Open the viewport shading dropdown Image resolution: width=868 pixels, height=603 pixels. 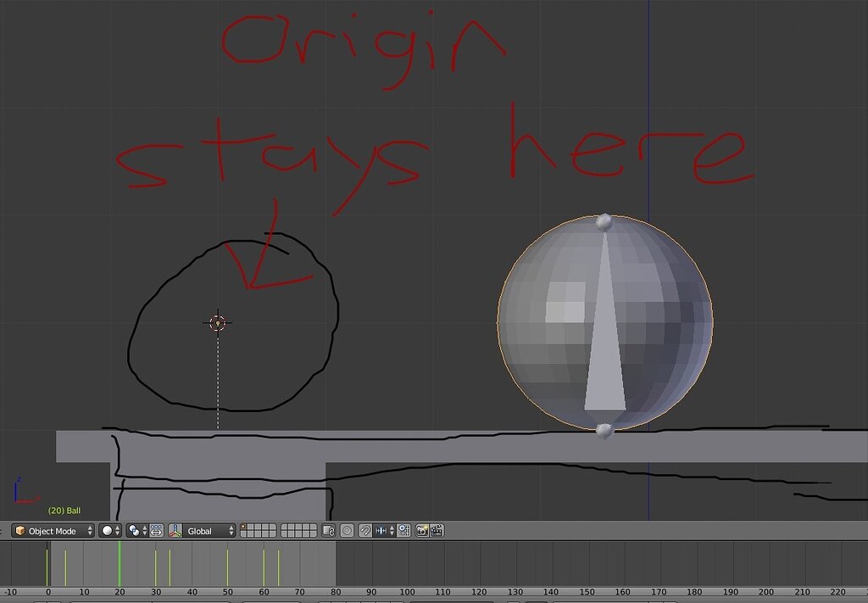[109, 531]
